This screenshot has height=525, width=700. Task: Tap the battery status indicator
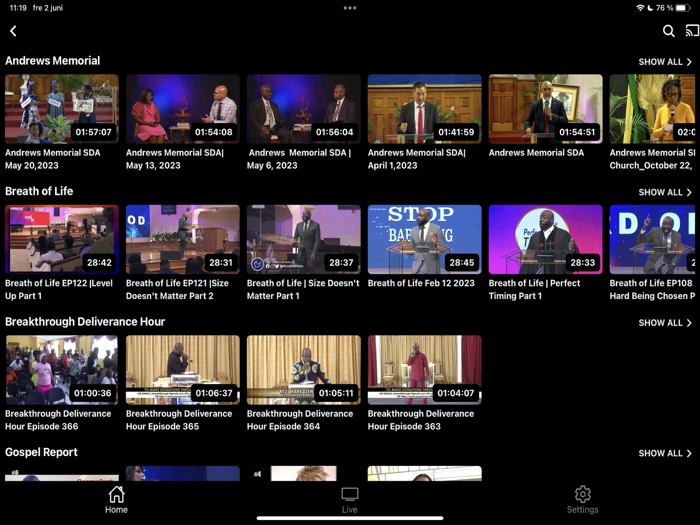(x=683, y=8)
